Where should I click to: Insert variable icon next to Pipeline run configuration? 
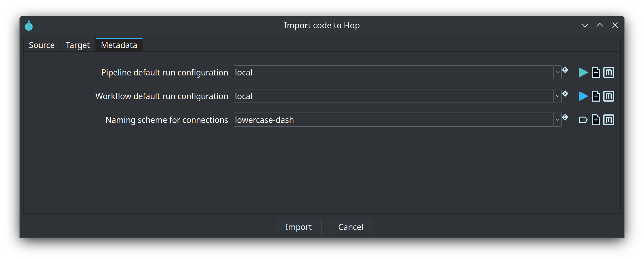pos(565,70)
